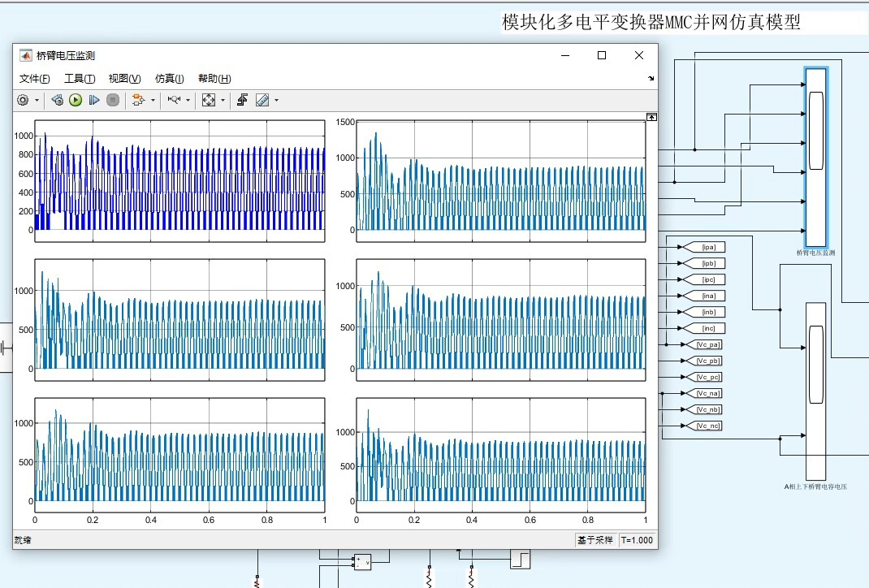Open the 视图(V) menu
The height and width of the screenshot is (588, 869).
click(125, 79)
